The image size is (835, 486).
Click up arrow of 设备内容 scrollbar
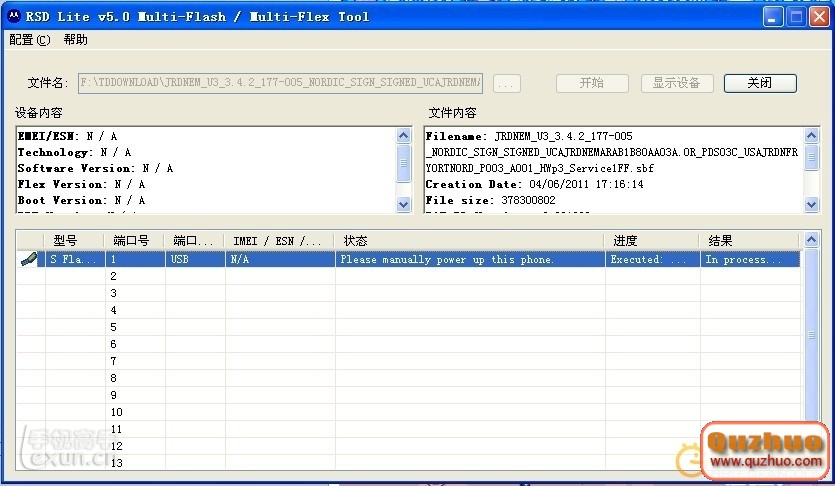click(404, 136)
